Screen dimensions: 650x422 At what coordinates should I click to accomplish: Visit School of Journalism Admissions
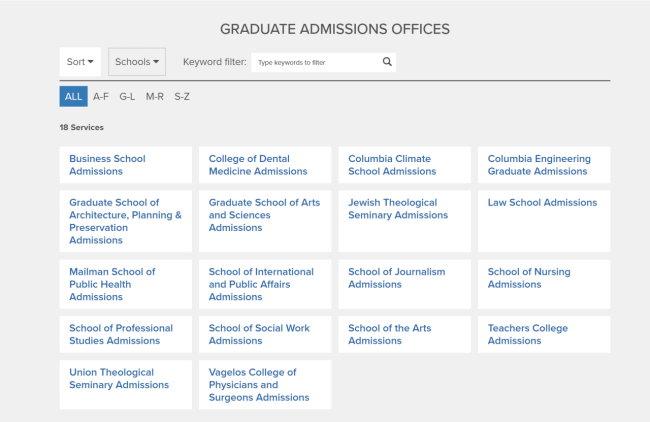point(396,278)
